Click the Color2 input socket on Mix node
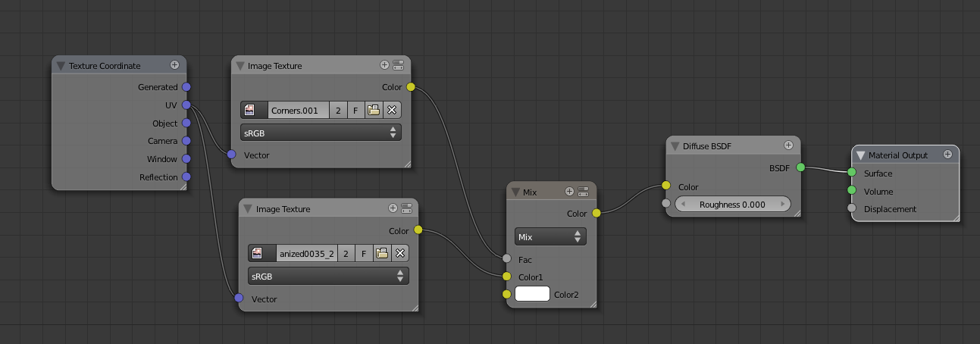The image size is (980, 344). (x=506, y=294)
